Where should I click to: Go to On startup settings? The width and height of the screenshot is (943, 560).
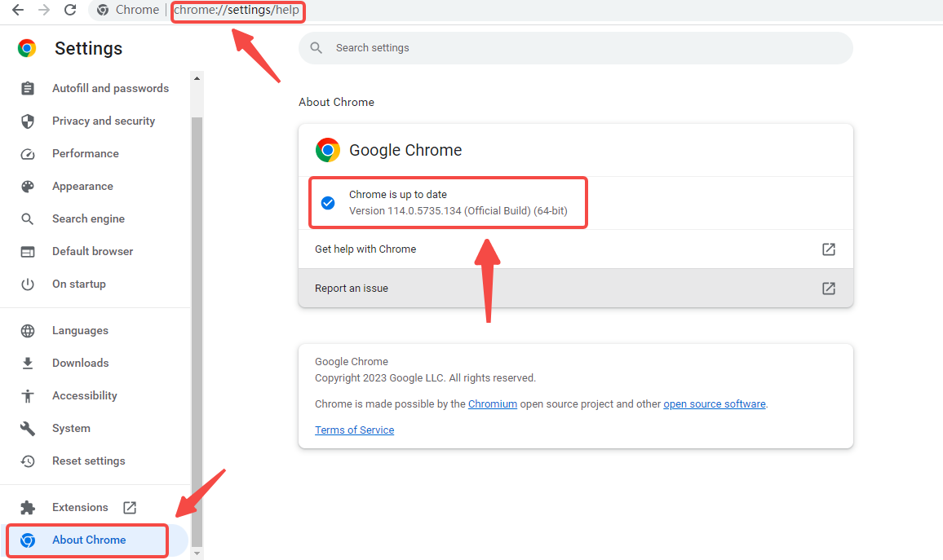(x=79, y=284)
